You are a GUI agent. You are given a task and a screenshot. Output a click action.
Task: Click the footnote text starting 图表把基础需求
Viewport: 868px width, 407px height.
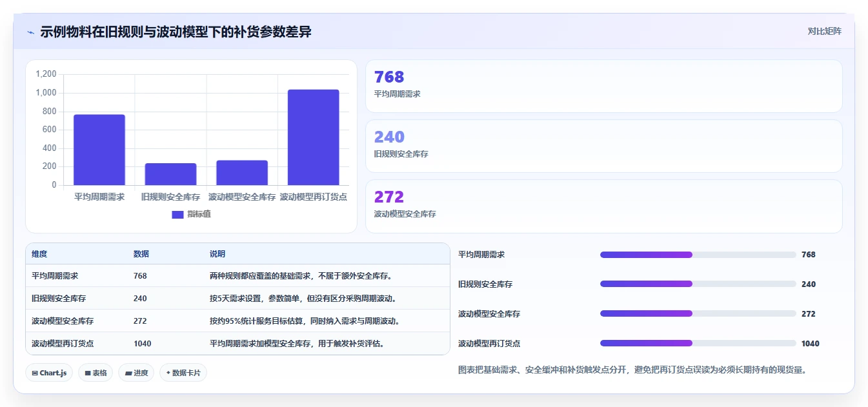coord(632,370)
